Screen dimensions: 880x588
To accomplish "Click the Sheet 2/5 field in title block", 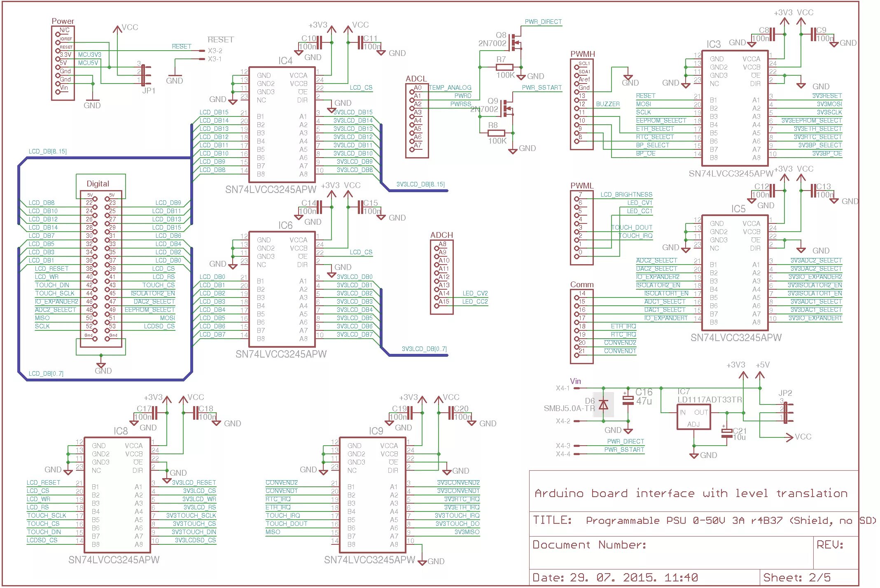I will coord(796,578).
